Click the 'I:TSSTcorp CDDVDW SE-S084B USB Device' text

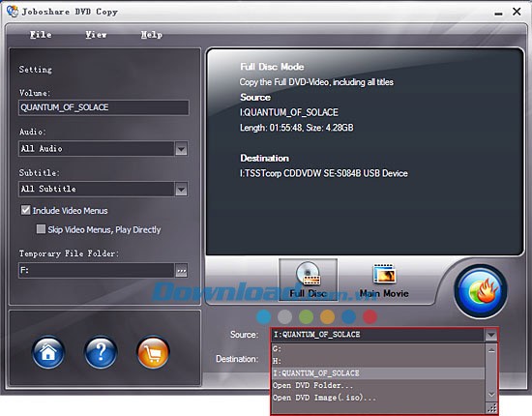tap(324, 173)
